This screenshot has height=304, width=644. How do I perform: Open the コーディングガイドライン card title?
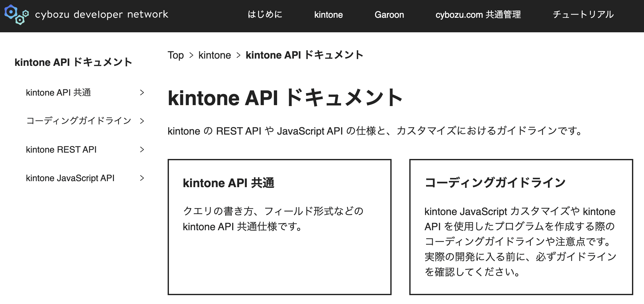[x=495, y=183]
